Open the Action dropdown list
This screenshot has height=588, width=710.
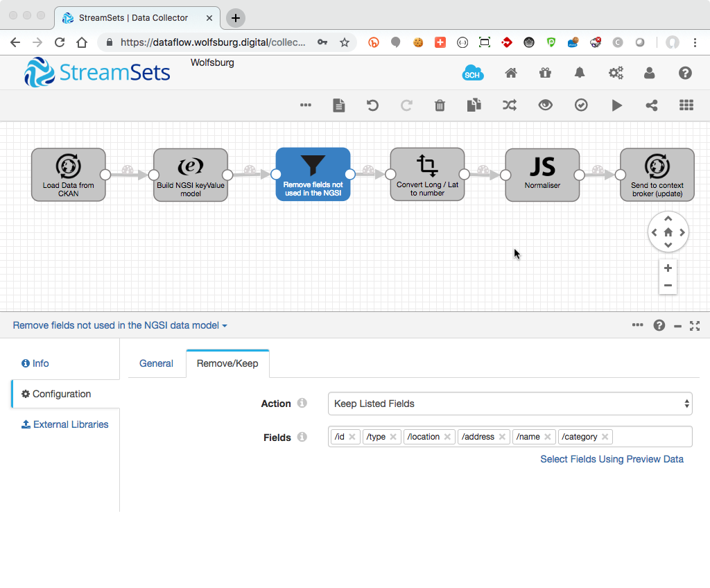(x=510, y=404)
